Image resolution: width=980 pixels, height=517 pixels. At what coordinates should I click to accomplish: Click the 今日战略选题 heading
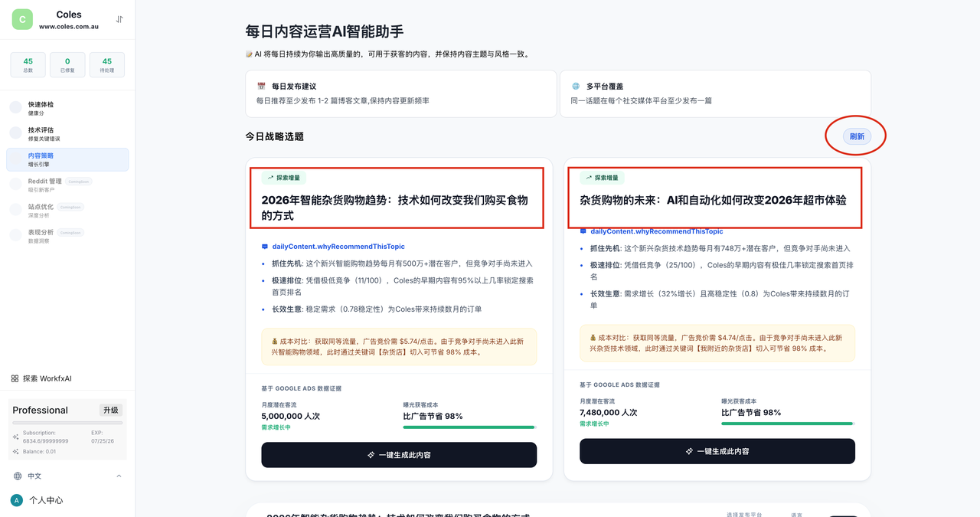tap(274, 136)
